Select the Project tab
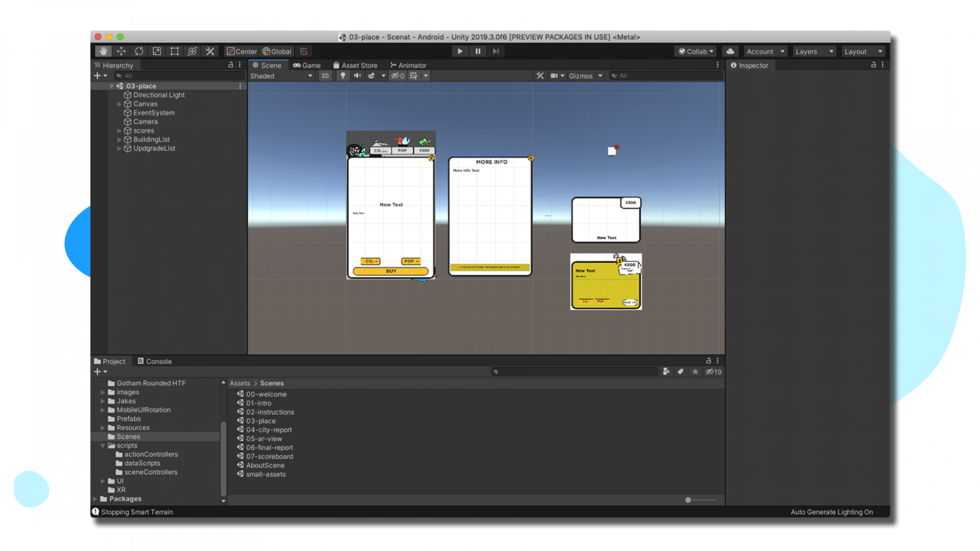The height and width of the screenshot is (551, 980). coord(110,361)
